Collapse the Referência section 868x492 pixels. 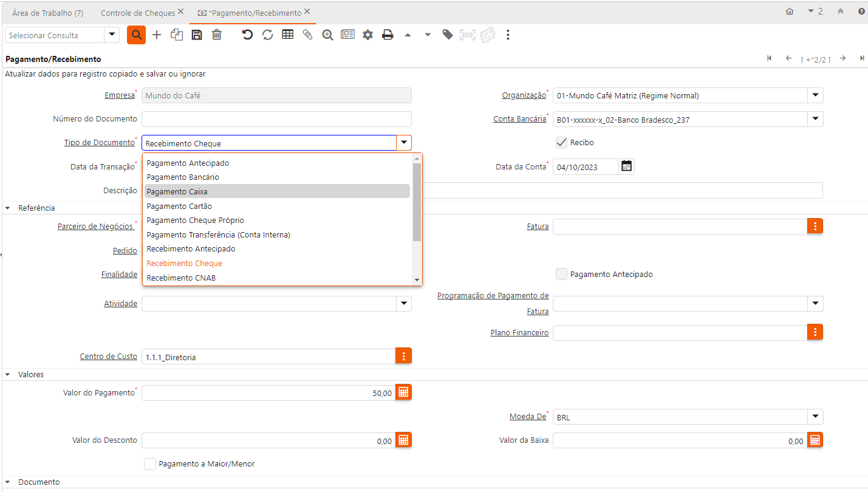[x=8, y=208]
